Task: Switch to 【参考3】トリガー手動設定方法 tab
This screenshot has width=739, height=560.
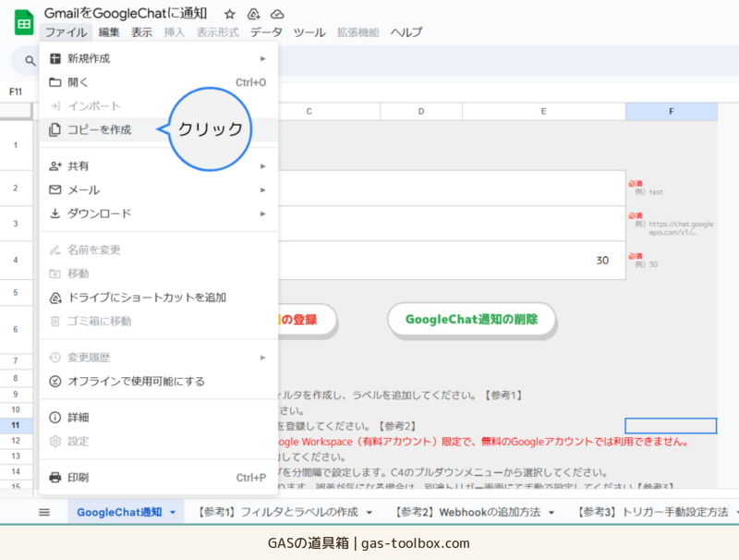Action: 652,512
